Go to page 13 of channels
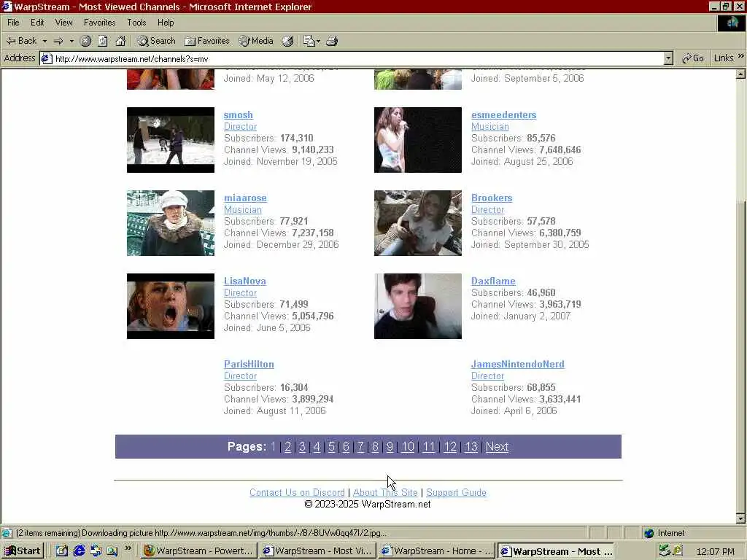The height and width of the screenshot is (560, 747). point(471,447)
